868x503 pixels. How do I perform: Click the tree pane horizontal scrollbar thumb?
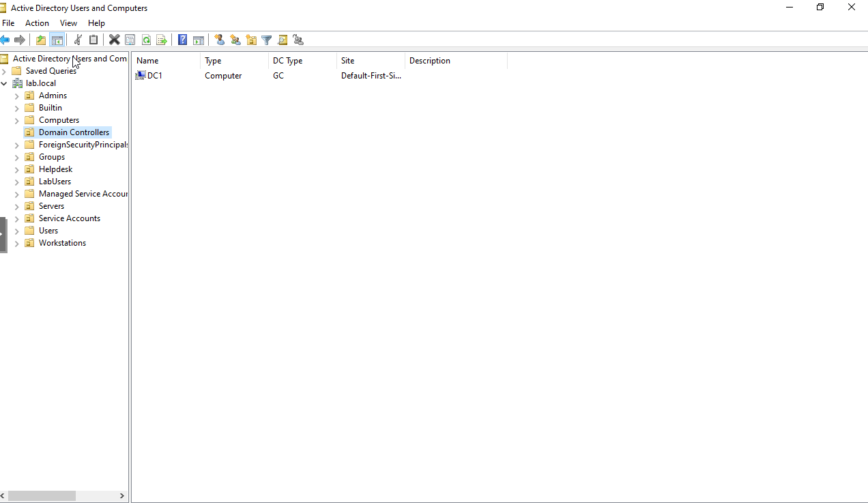coord(42,496)
